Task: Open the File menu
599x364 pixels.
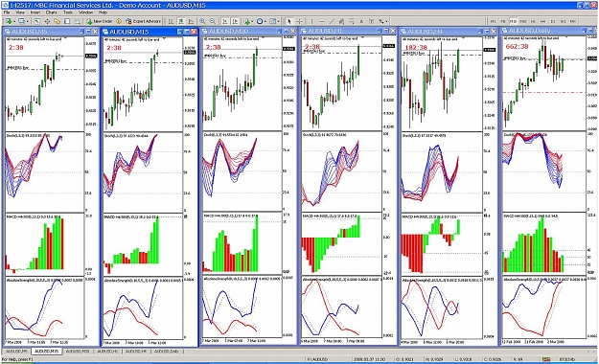Action: pyautogui.click(x=7, y=12)
